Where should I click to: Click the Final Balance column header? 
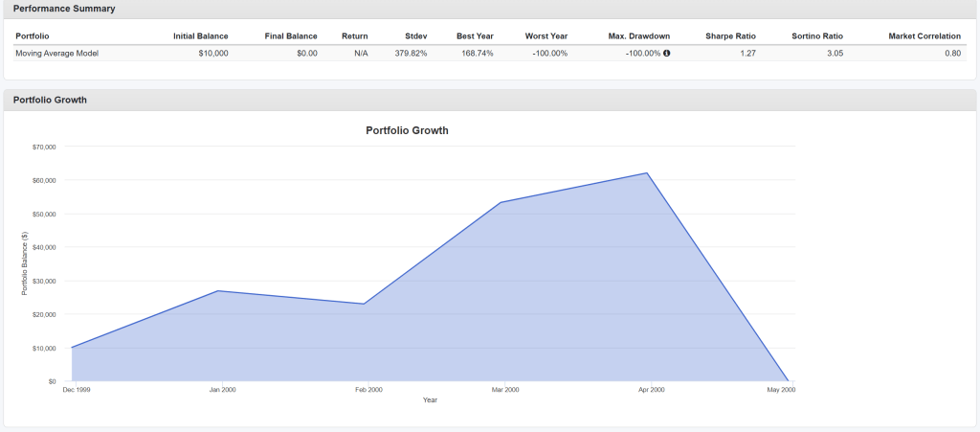(x=290, y=35)
